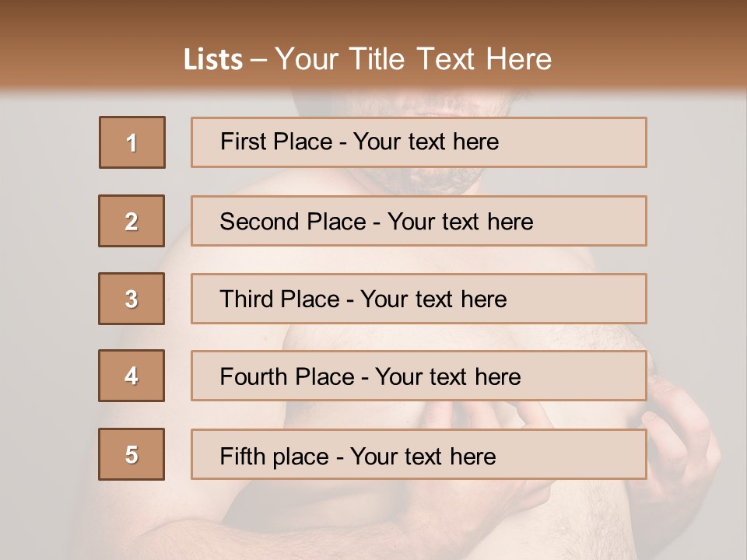The height and width of the screenshot is (560, 747).
Task: Click the number 1 box
Action: 132,142
